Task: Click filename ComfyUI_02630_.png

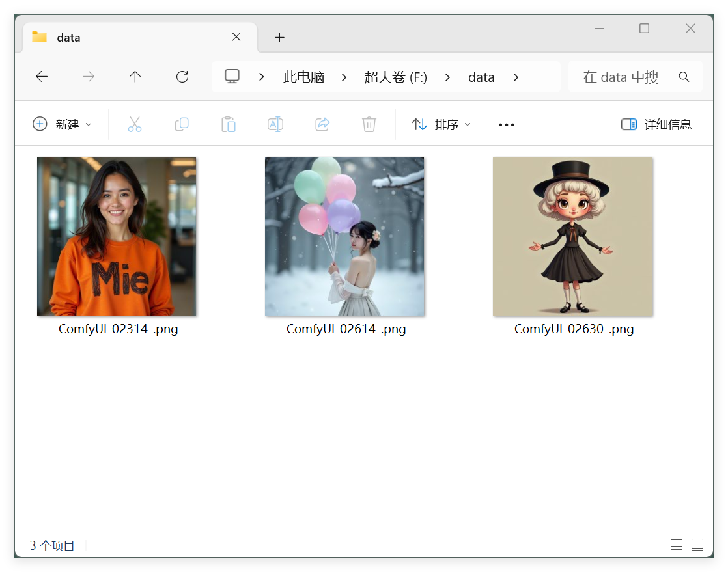Action: pyautogui.click(x=574, y=329)
